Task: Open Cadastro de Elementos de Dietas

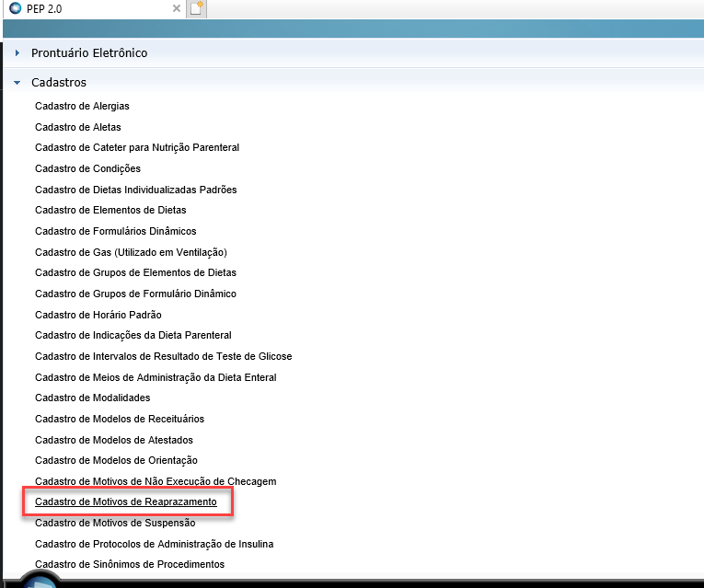Action: click(x=110, y=210)
